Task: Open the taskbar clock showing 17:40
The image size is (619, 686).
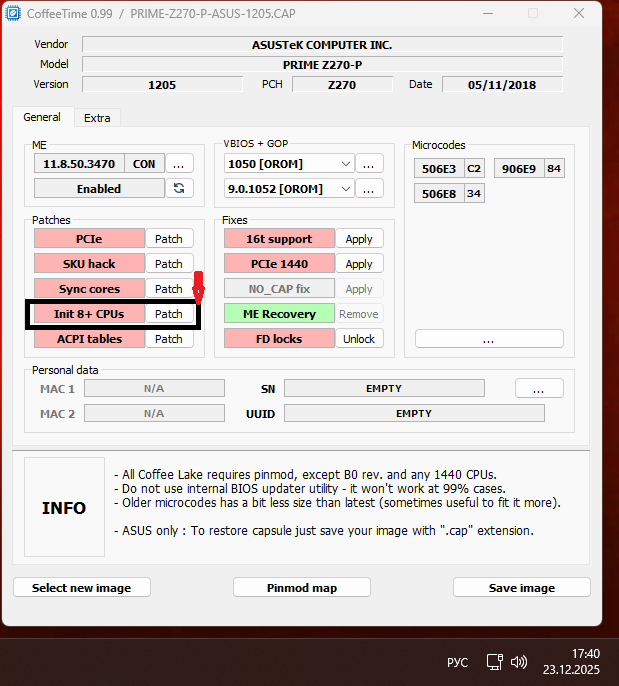Action: pyautogui.click(x=571, y=662)
